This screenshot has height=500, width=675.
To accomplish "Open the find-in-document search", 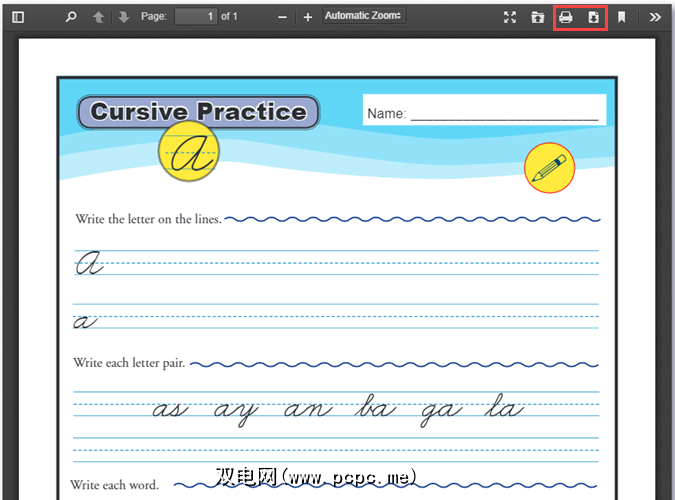I will [70, 17].
